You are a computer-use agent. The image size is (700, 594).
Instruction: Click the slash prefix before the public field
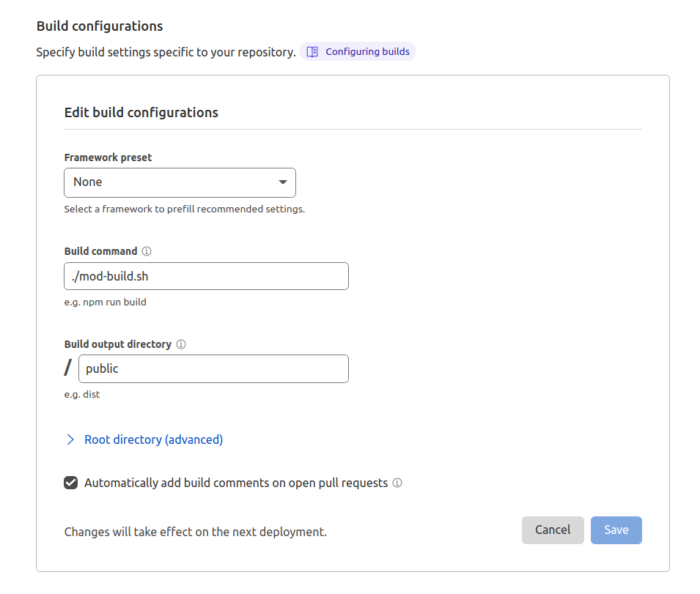point(68,368)
